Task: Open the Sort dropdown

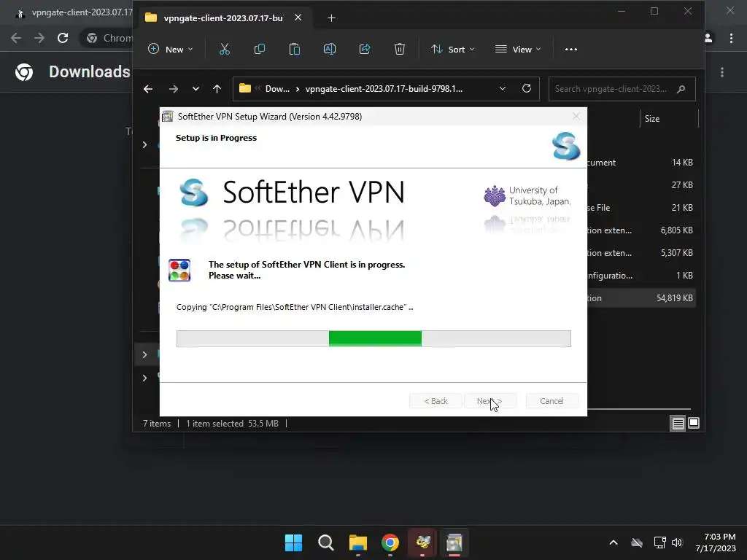Action: point(452,49)
